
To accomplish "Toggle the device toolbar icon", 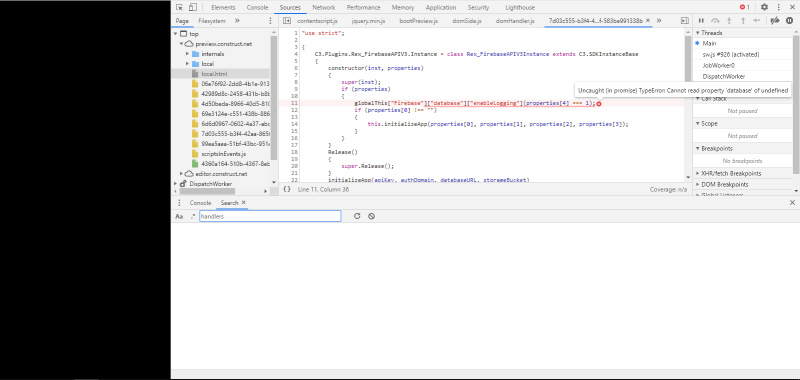I will 192,7.
